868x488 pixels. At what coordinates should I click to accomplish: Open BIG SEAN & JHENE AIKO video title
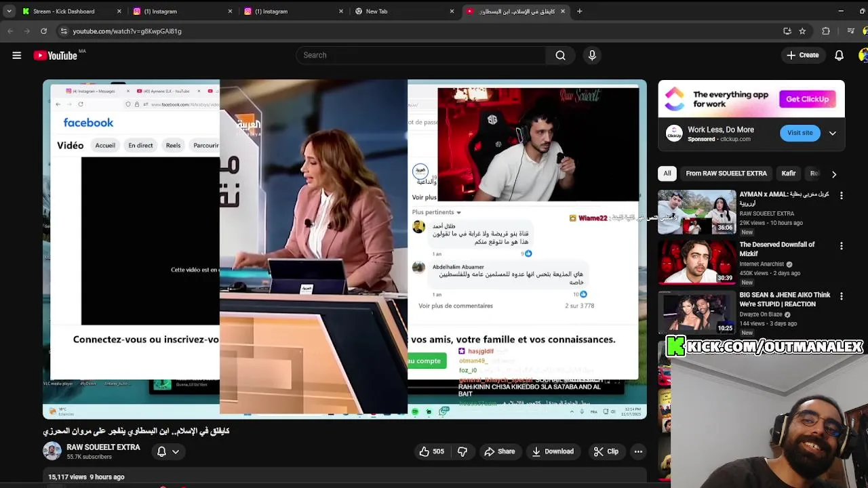point(785,300)
